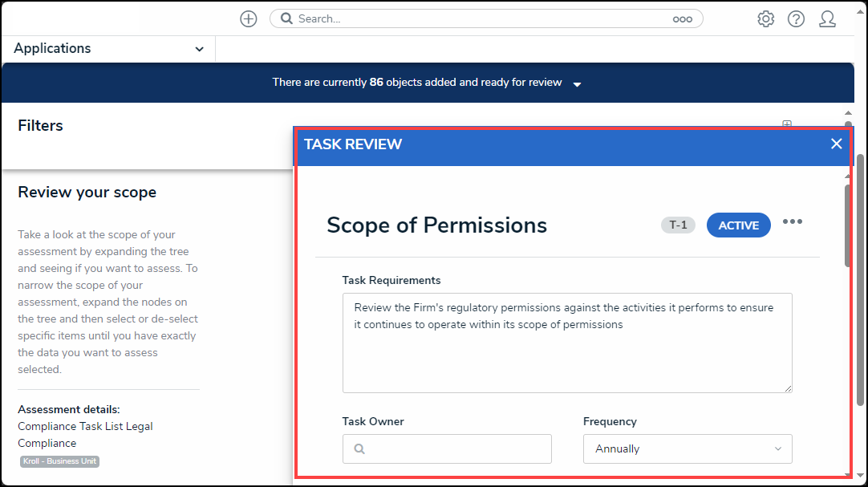Open the Frequency Annually dropdown

tap(688, 449)
